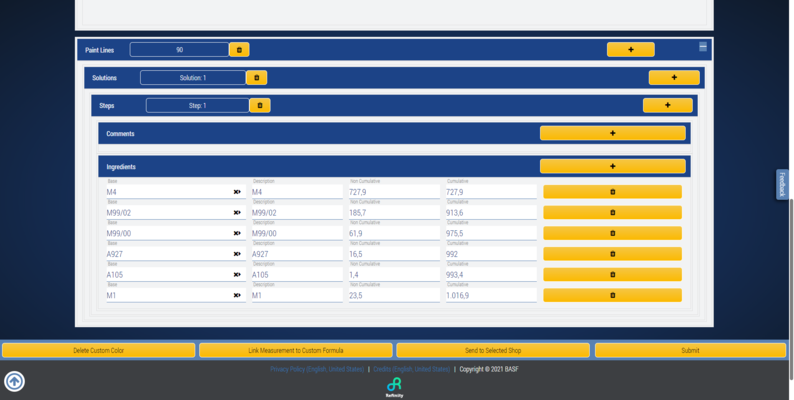
Task: Edit non cumulative value 61,9
Action: 394,233
